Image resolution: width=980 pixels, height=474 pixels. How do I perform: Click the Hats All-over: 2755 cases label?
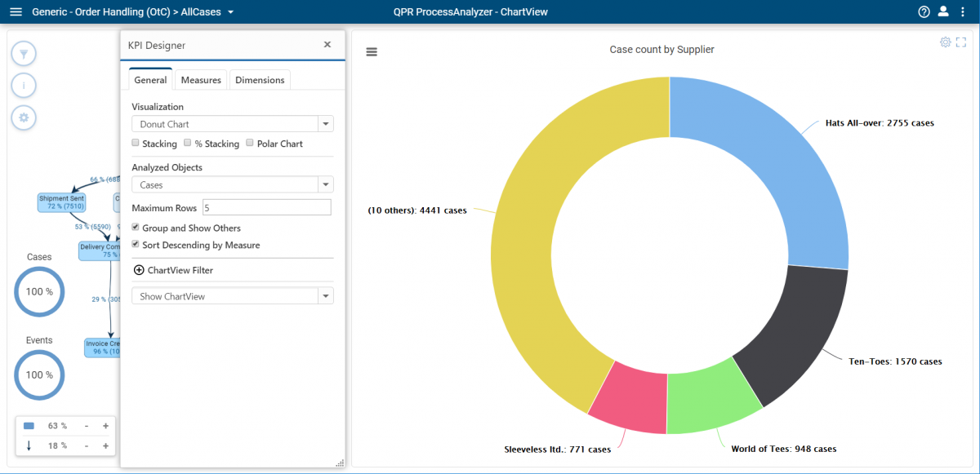[x=880, y=123]
